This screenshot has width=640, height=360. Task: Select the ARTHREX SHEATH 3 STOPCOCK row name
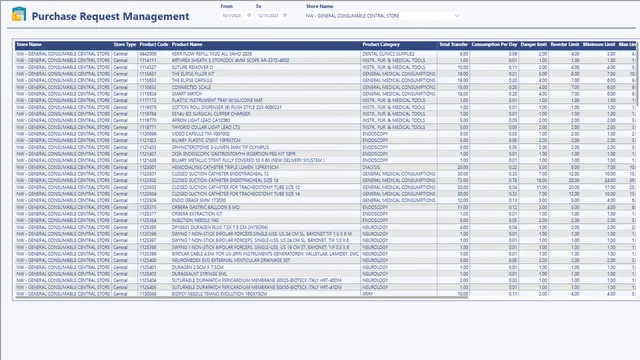point(230,60)
